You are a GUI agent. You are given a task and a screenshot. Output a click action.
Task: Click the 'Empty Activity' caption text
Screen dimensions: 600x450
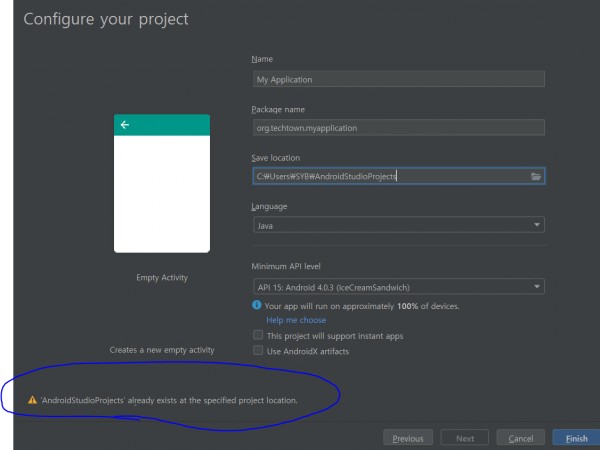tap(162, 277)
